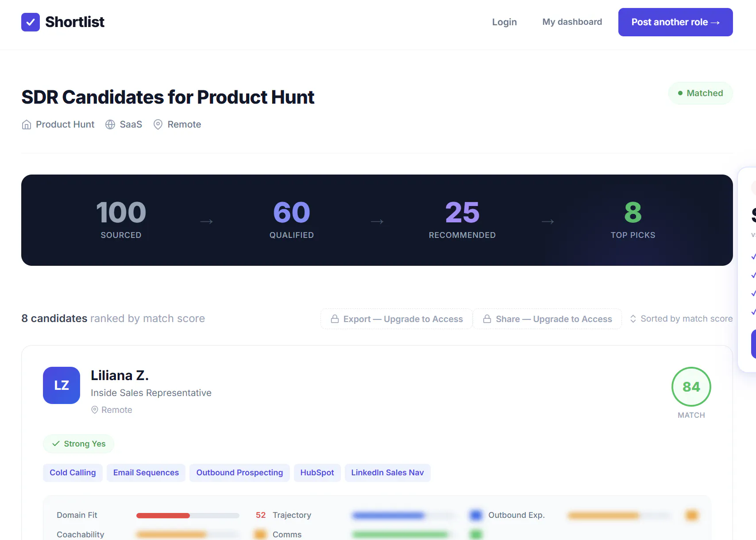Click the 8 candidates ranked text
This screenshot has height=540, width=756.
pyautogui.click(x=113, y=319)
